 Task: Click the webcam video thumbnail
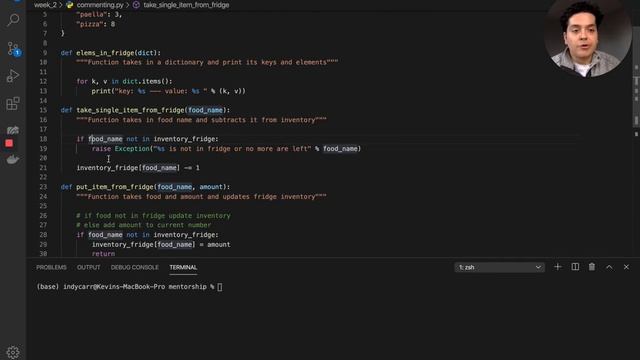pos(587,38)
